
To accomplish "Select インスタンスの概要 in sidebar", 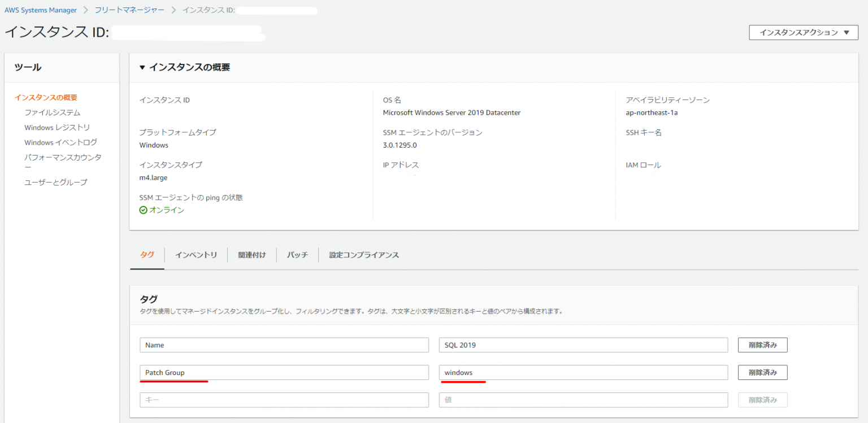I will pos(46,97).
